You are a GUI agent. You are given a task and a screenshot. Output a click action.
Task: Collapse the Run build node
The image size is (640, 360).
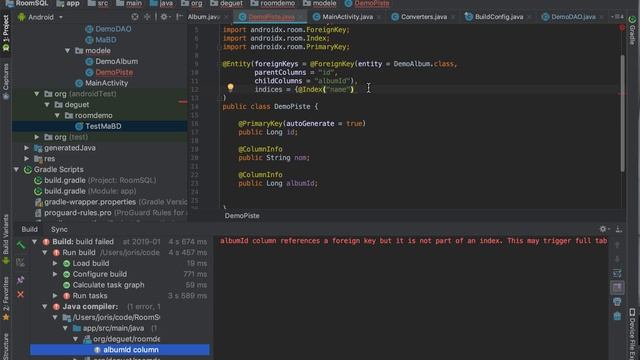point(45,253)
